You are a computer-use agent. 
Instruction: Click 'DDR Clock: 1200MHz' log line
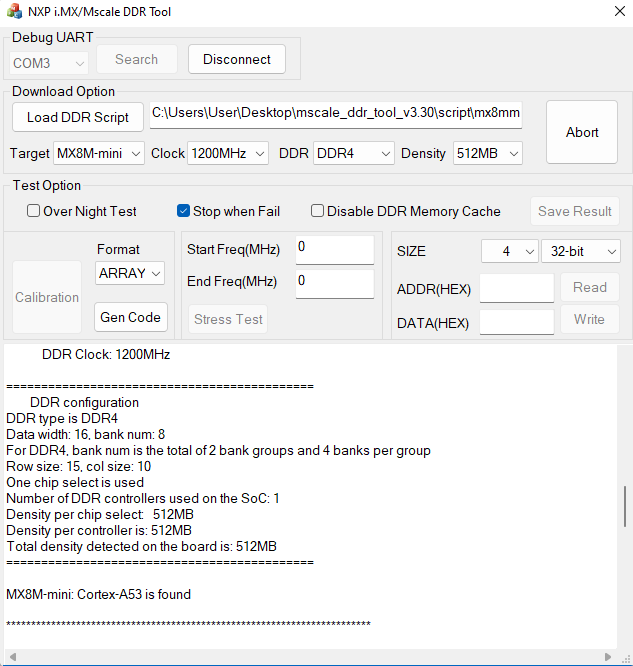pos(106,354)
